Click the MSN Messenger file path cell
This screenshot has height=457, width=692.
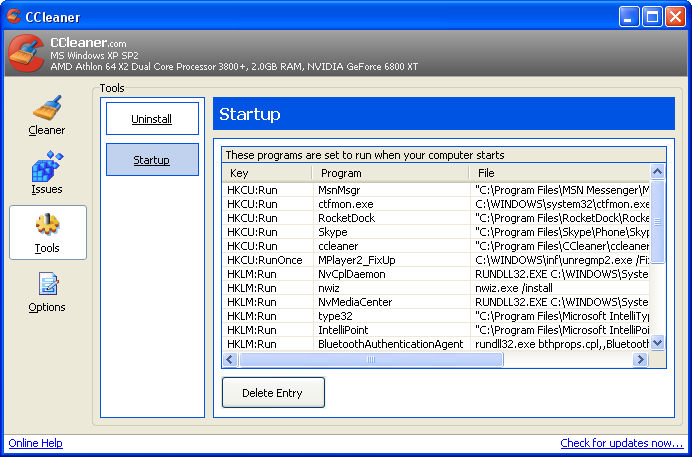(x=560, y=190)
